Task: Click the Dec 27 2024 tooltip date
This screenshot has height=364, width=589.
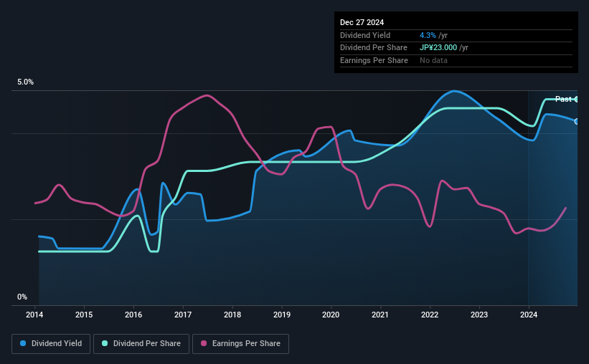Action: (x=362, y=22)
